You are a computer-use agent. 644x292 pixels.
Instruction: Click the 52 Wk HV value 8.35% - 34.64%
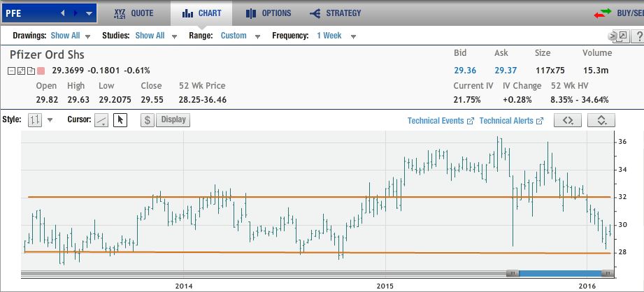click(580, 100)
